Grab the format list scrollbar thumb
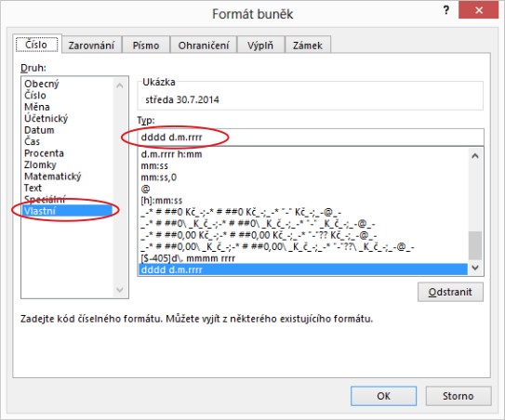The width and height of the screenshot is (505, 420). pos(475,245)
